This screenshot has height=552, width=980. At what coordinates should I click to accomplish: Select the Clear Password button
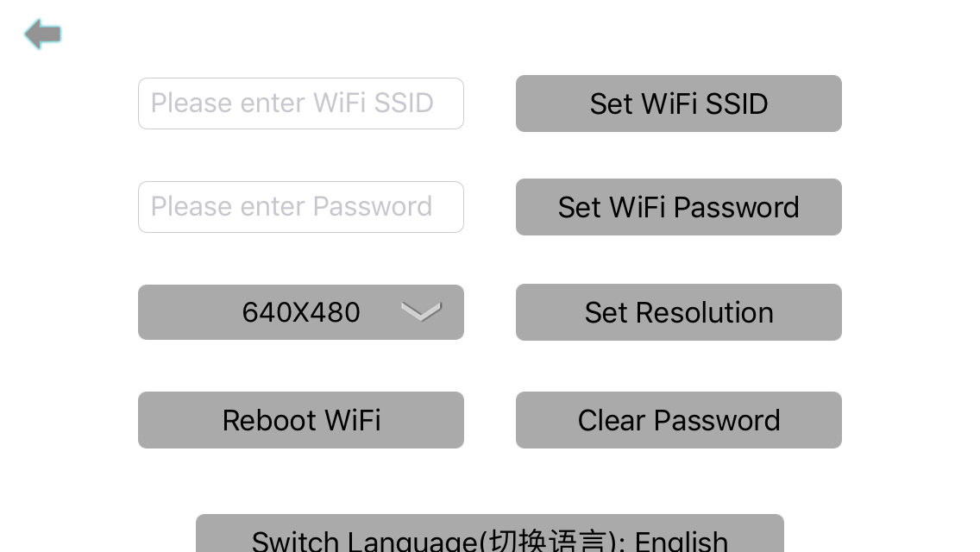[678, 420]
